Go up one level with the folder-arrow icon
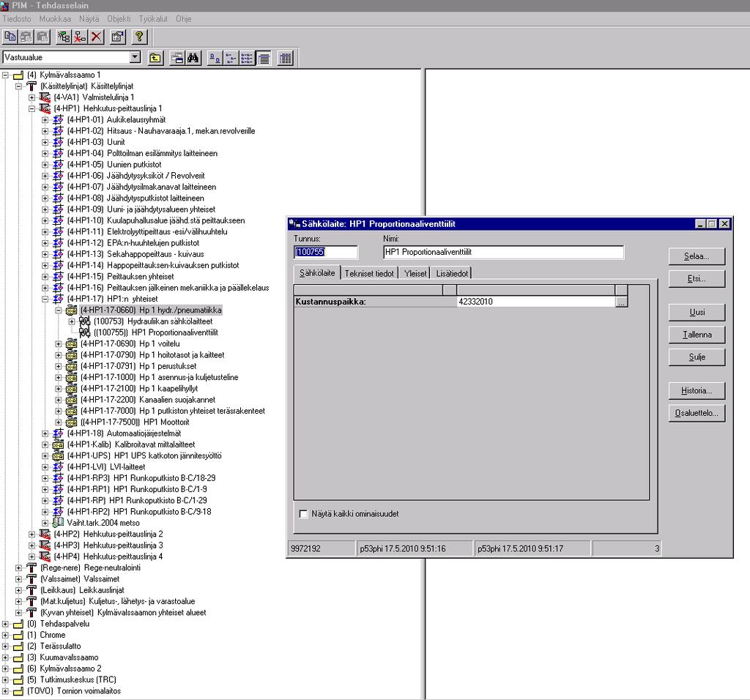 coord(155,59)
